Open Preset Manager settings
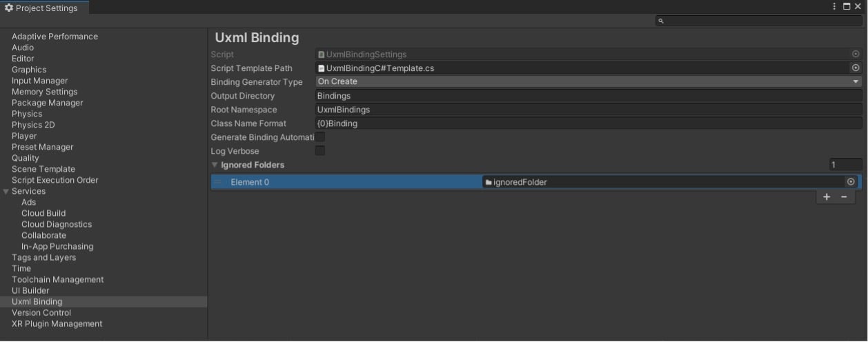Screen dimensions: 868x342 (x=42, y=147)
